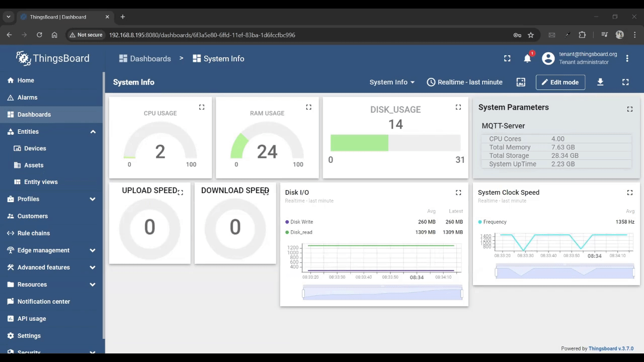Collapse the Entities sidebar section

click(93, 132)
